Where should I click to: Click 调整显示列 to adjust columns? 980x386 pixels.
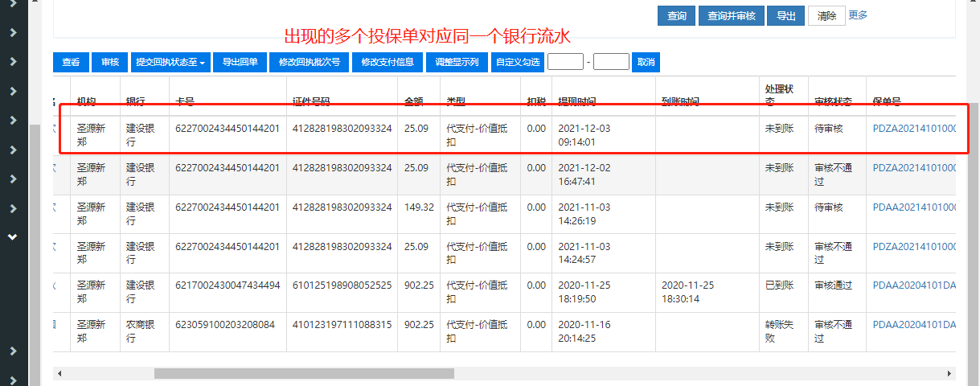[x=456, y=62]
